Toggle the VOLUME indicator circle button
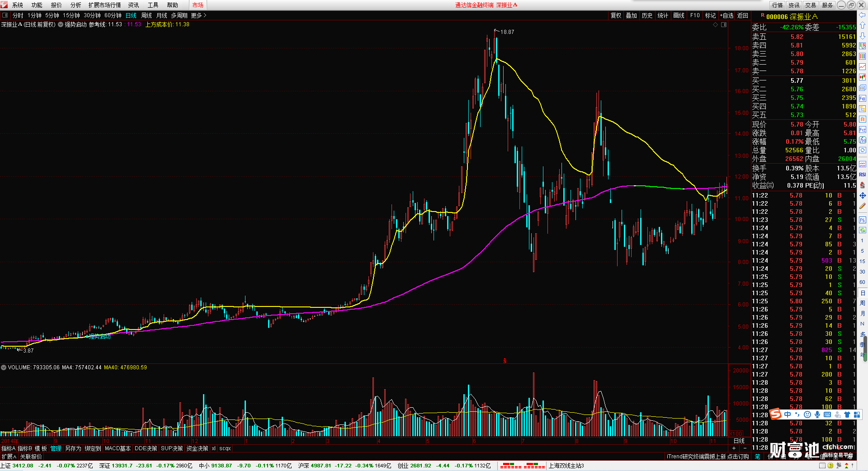The image size is (868, 471). pos(4,367)
